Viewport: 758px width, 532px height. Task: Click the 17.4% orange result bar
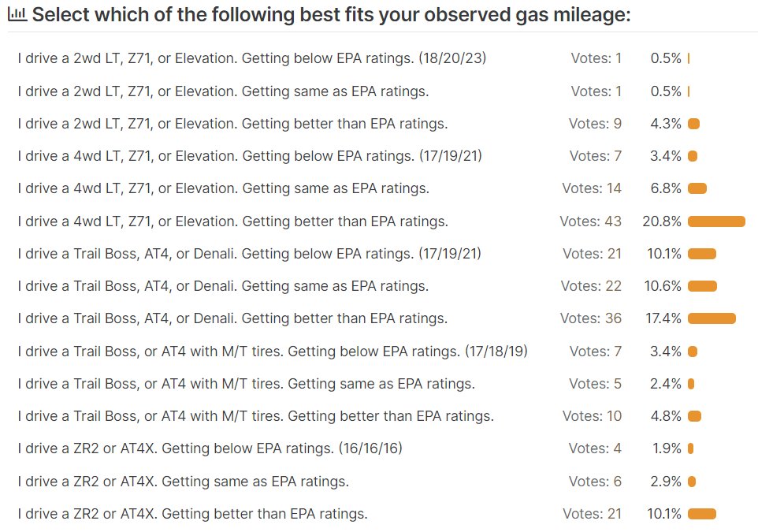(712, 318)
